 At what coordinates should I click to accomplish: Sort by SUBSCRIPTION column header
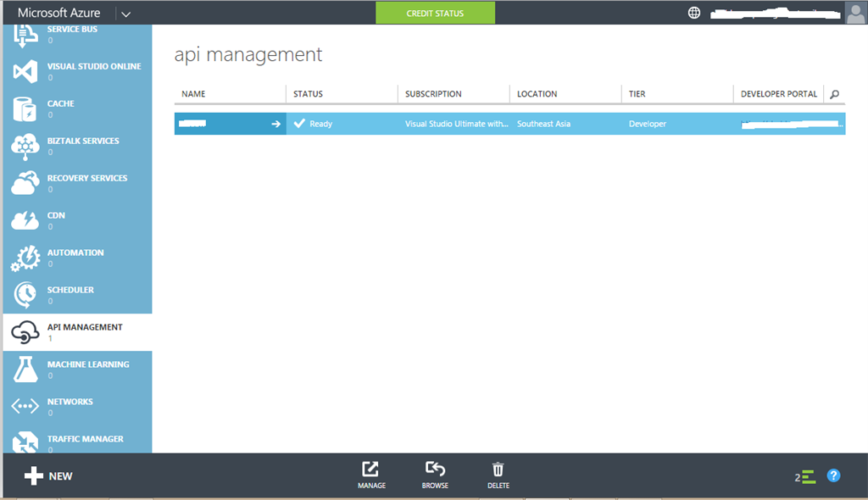pyautogui.click(x=433, y=94)
